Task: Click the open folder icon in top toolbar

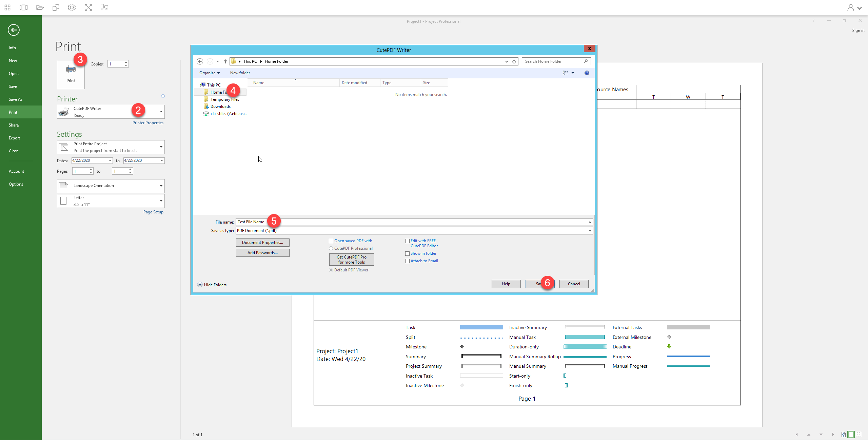Action: pos(40,7)
